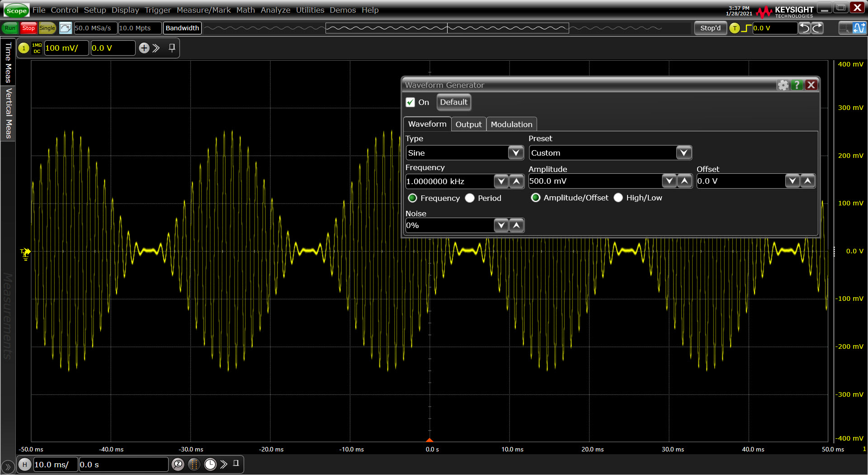Expand horizontal settings double chevron
This screenshot has height=475, width=868.
(x=224, y=464)
